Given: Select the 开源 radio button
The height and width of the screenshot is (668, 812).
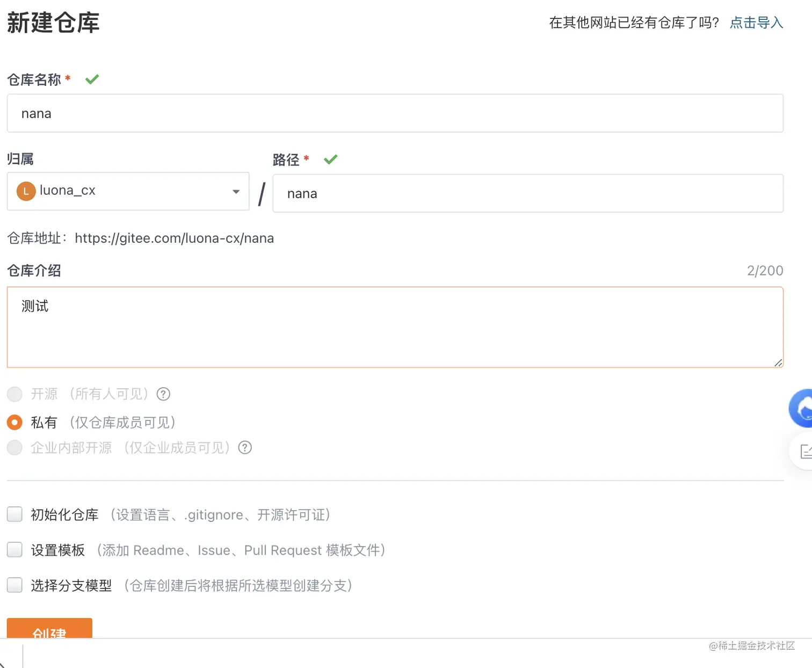Looking at the screenshot, I should pyautogui.click(x=15, y=394).
